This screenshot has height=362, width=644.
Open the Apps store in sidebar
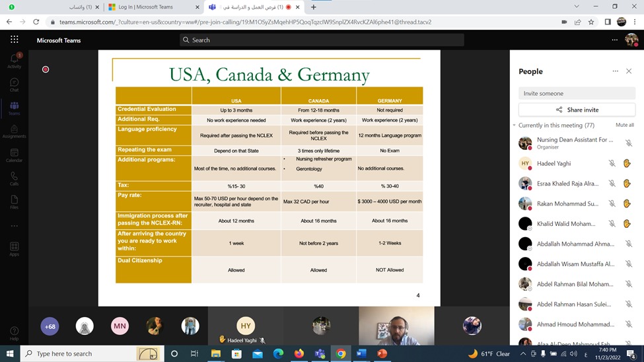tap(14, 248)
